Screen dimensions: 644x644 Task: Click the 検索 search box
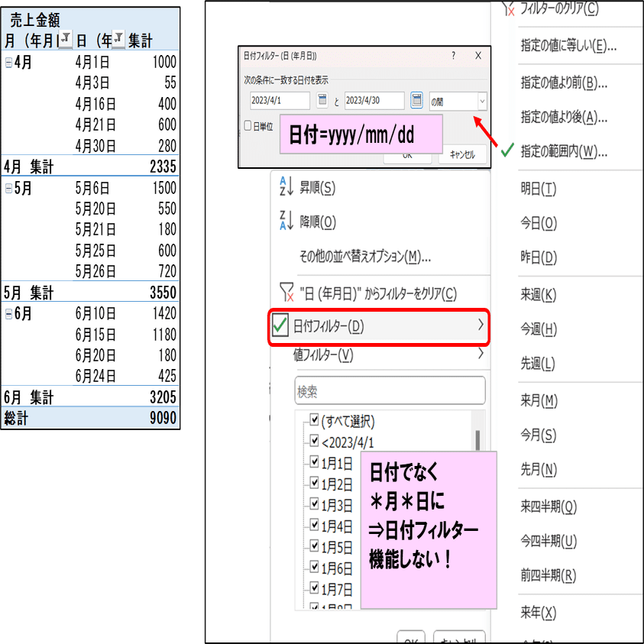coord(390,390)
